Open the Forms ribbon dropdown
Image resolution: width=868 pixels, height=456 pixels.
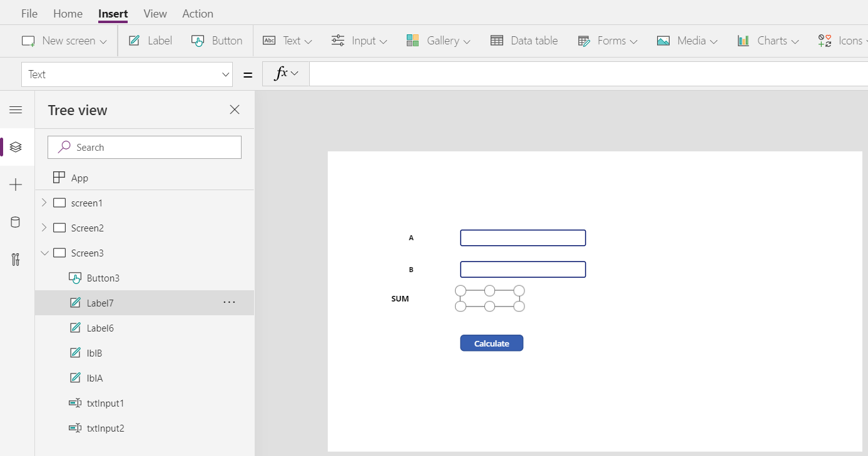(607, 40)
